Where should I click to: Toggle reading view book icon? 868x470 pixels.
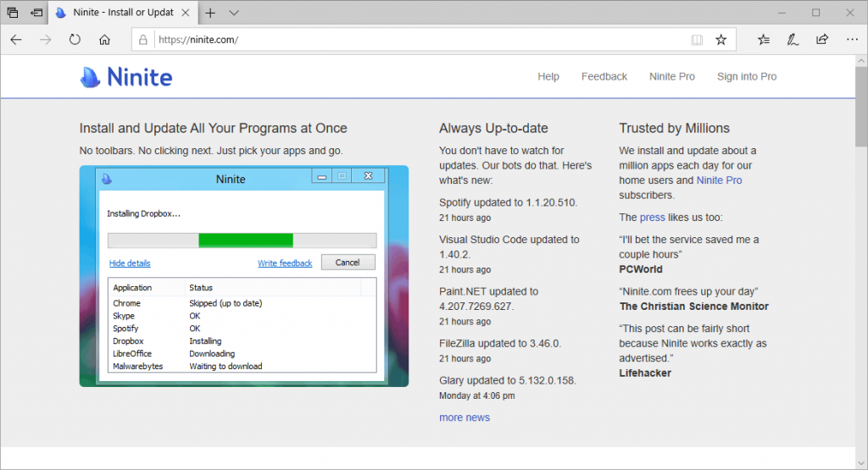click(697, 40)
